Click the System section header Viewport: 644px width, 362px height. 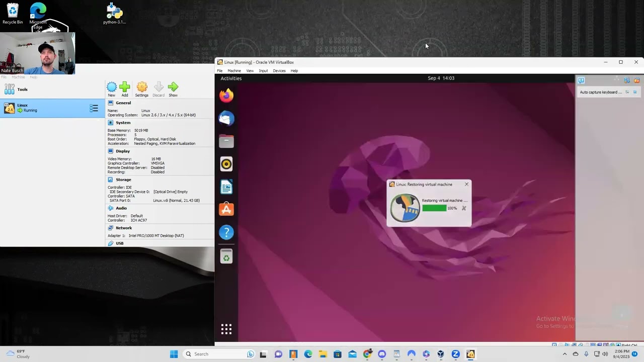point(123,123)
